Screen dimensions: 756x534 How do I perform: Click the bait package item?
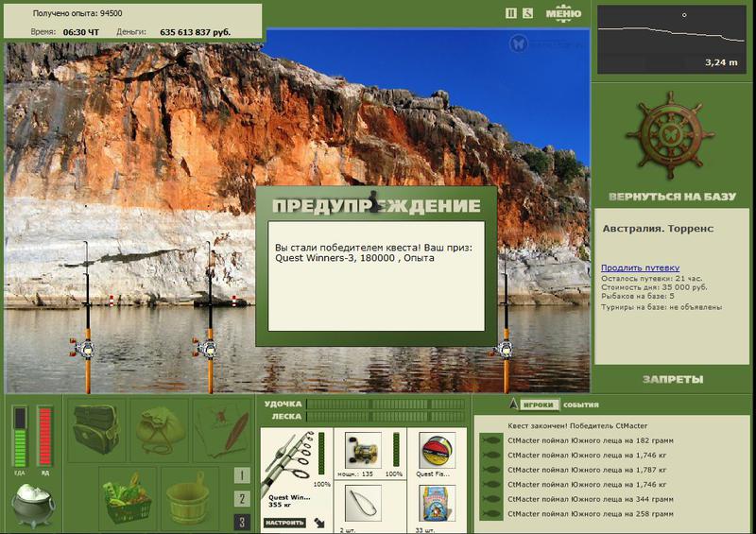(438, 504)
